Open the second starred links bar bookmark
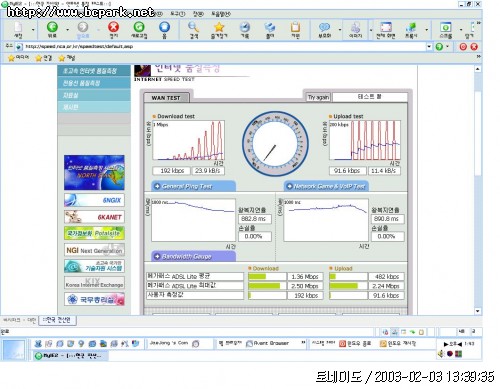The image size is (500, 389). tap(44, 58)
